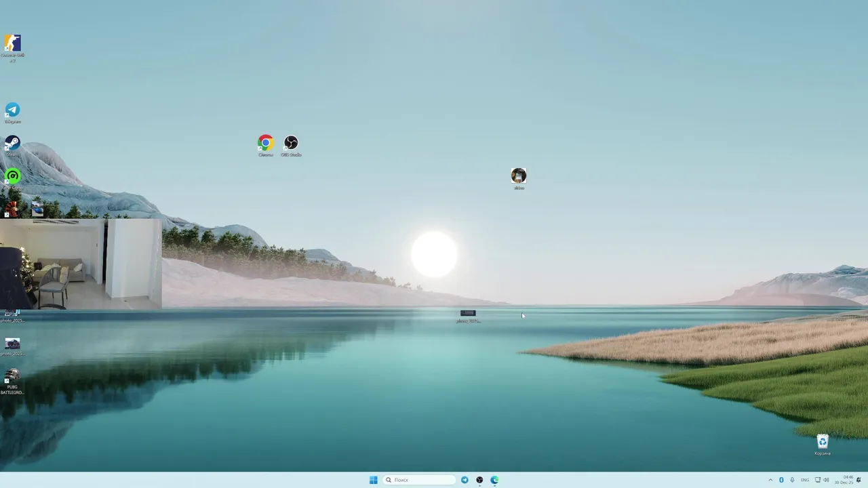Open network and volume quick settings
This screenshot has height=488, width=868.
click(x=822, y=480)
